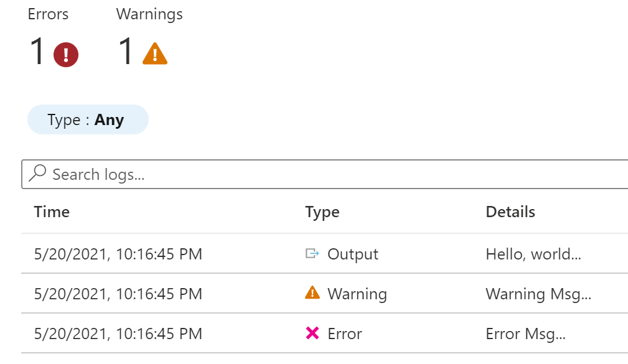Select the Warning log row timestamp

(118, 294)
